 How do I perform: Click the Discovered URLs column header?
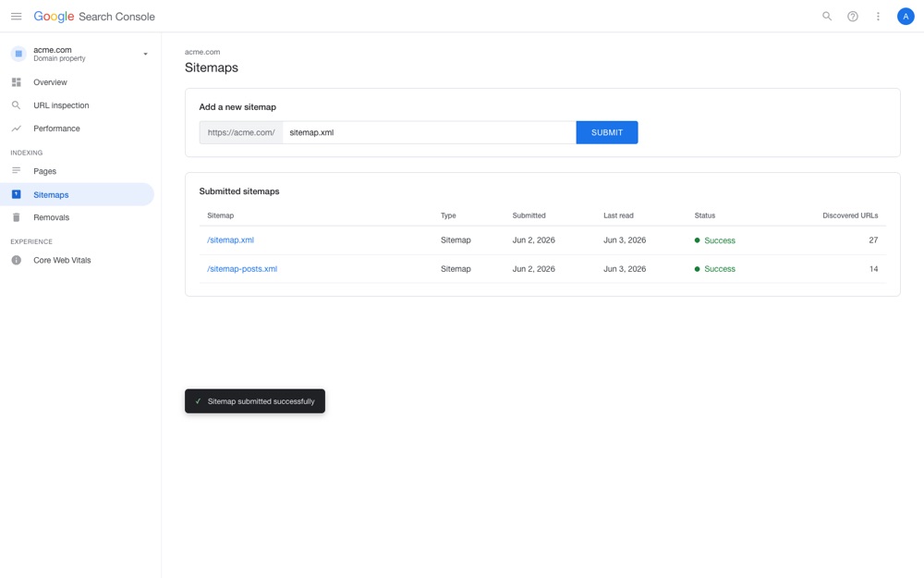click(x=850, y=215)
